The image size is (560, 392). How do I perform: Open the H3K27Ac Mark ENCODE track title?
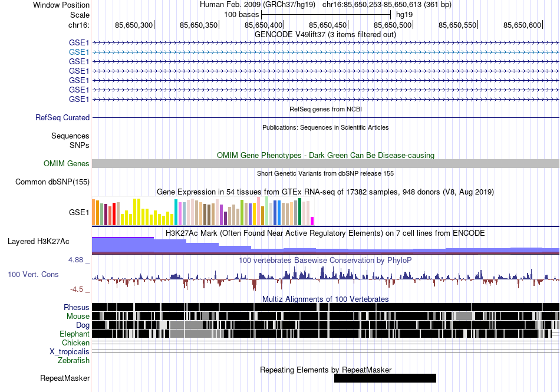325,233
